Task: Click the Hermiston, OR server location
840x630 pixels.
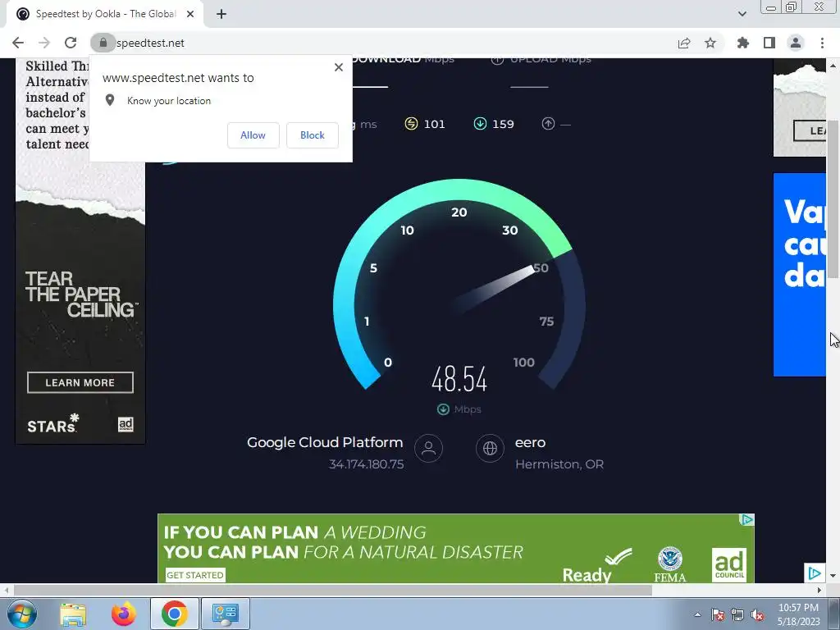Action: [x=559, y=464]
